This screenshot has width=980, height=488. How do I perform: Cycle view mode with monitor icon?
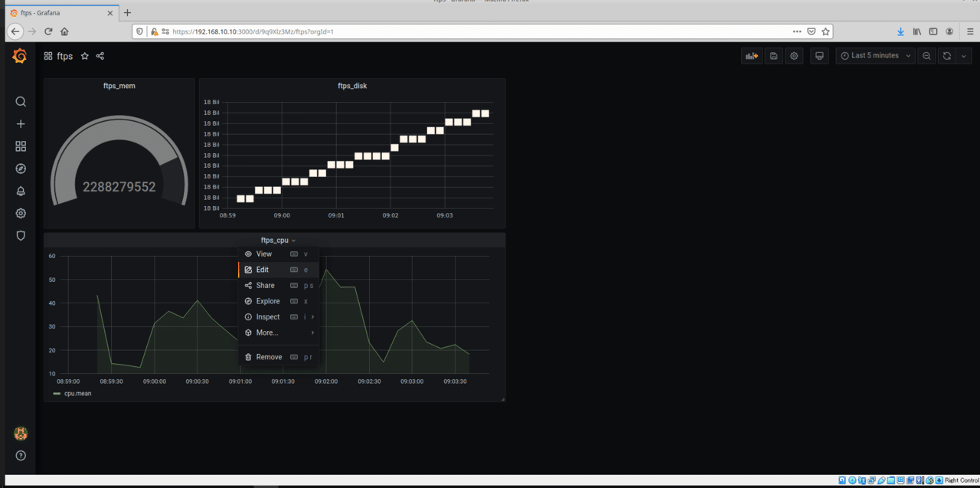point(819,56)
